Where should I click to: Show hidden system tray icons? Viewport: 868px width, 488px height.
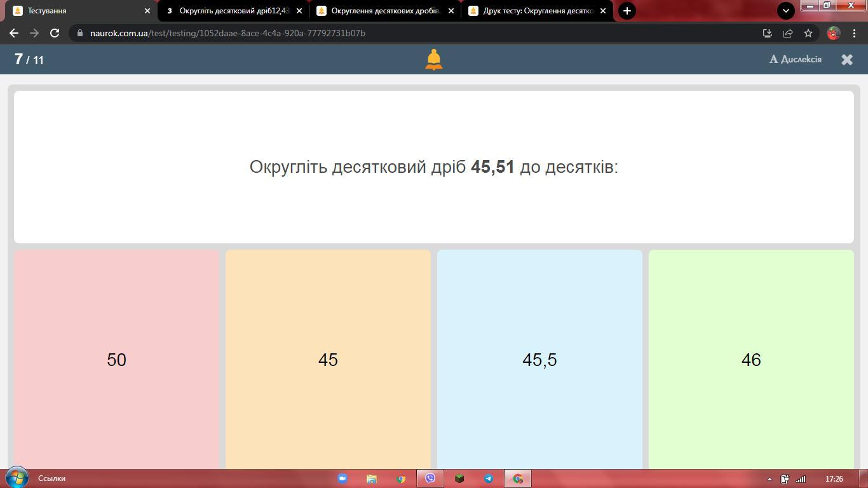770,479
